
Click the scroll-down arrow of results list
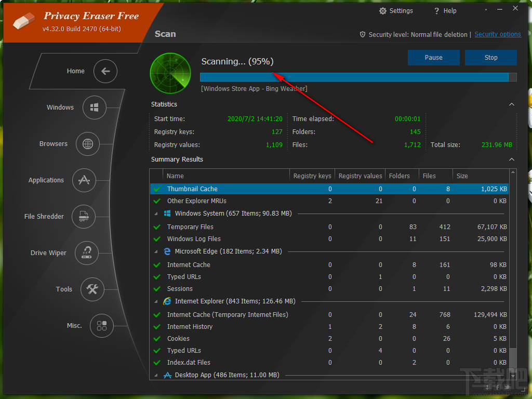click(513, 376)
